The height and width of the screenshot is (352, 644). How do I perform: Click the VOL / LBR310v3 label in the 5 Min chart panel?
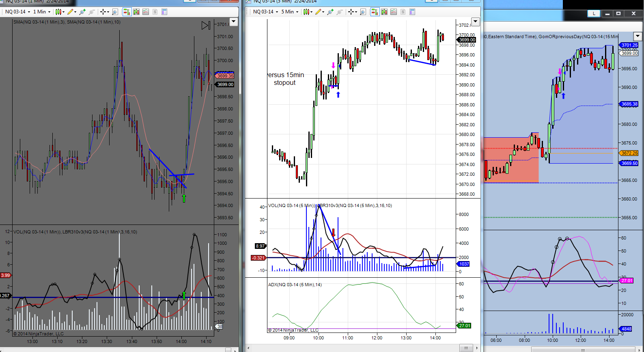[x=330, y=205]
